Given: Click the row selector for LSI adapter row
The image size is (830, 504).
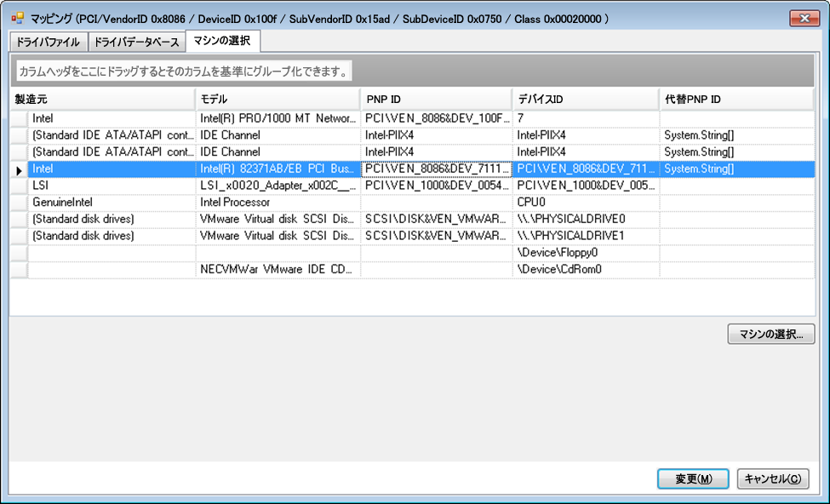Looking at the screenshot, I should (x=19, y=186).
